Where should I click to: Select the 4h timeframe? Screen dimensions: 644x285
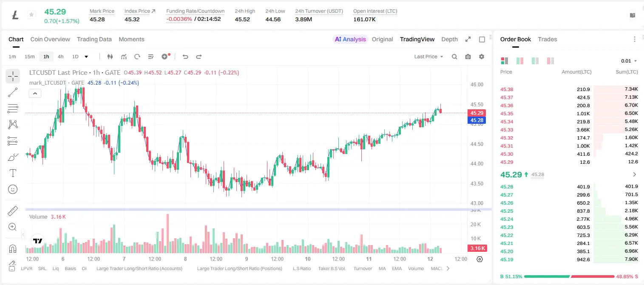[60, 57]
